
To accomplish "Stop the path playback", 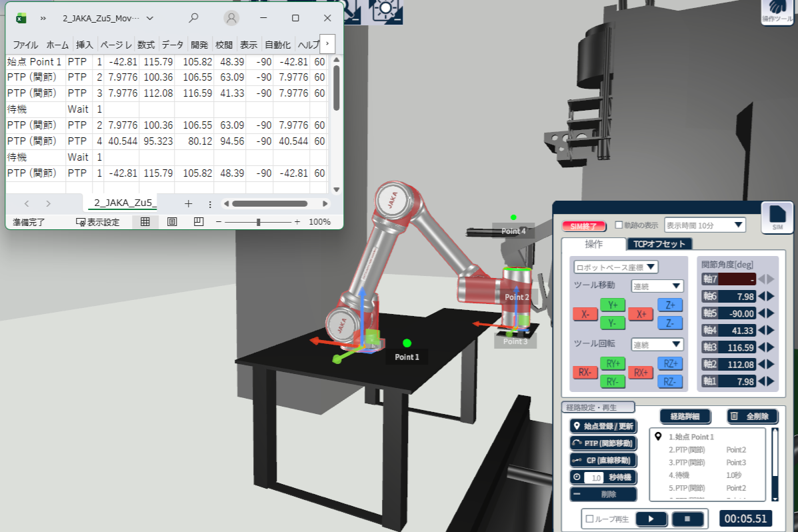I will pyautogui.click(x=688, y=519).
